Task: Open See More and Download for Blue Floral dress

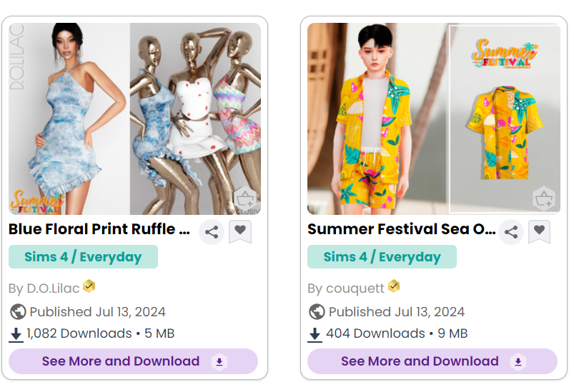Action: [x=133, y=361]
